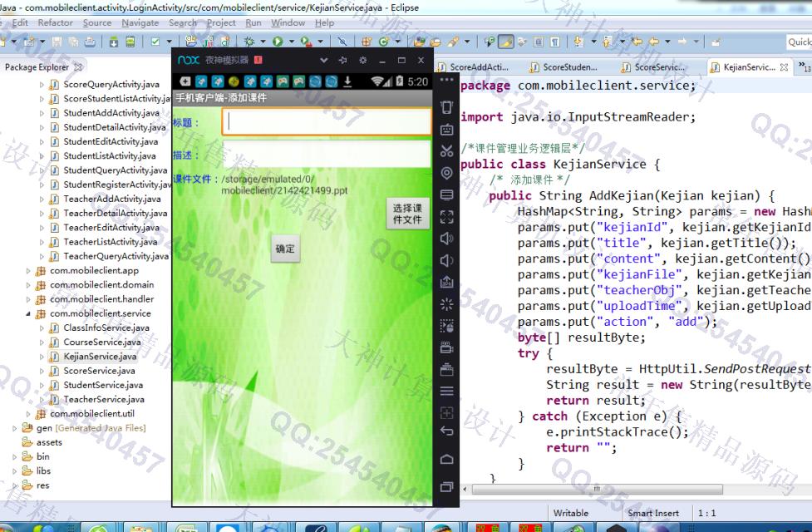Collapse the com.mobileclient.service package
The height and width of the screenshot is (532, 812).
click(28, 313)
